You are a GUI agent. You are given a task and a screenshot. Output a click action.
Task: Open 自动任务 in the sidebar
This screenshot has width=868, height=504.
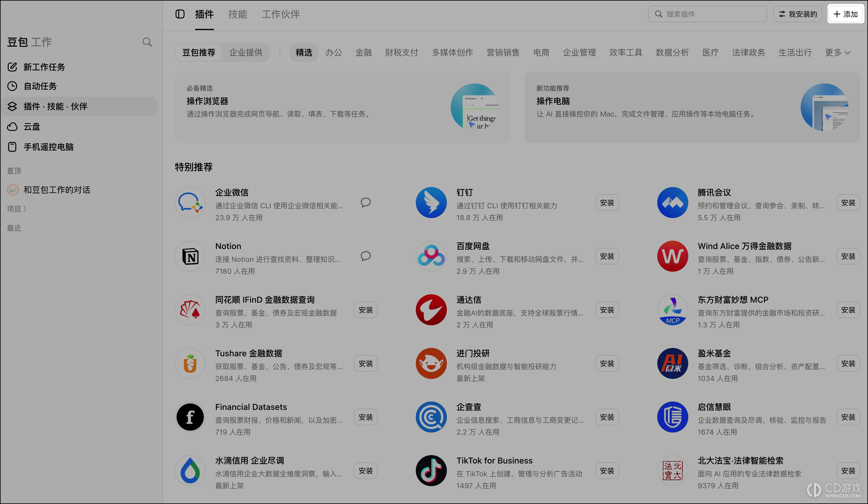[x=79, y=86]
